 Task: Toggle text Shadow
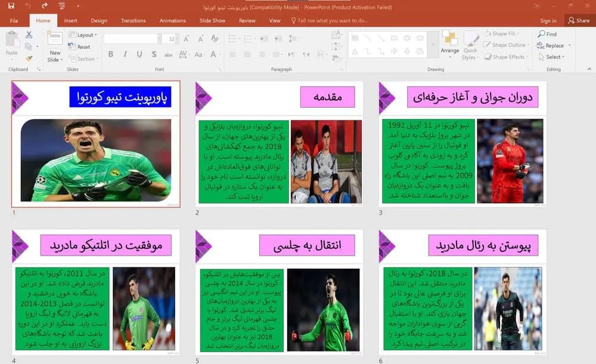154,54
